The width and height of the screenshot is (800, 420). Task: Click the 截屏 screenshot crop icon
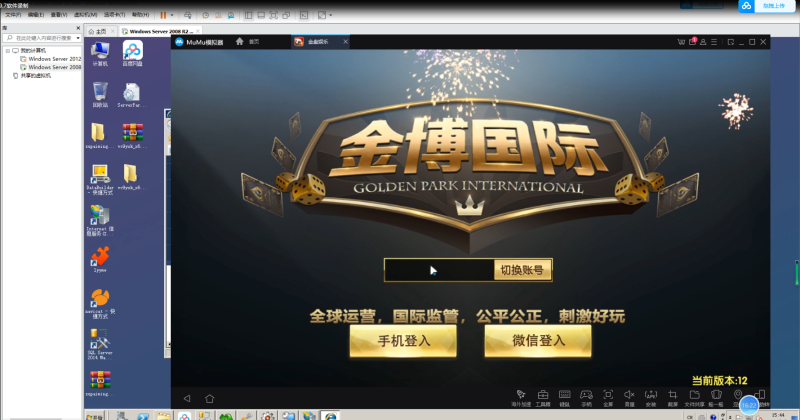(x=673, y=398)
